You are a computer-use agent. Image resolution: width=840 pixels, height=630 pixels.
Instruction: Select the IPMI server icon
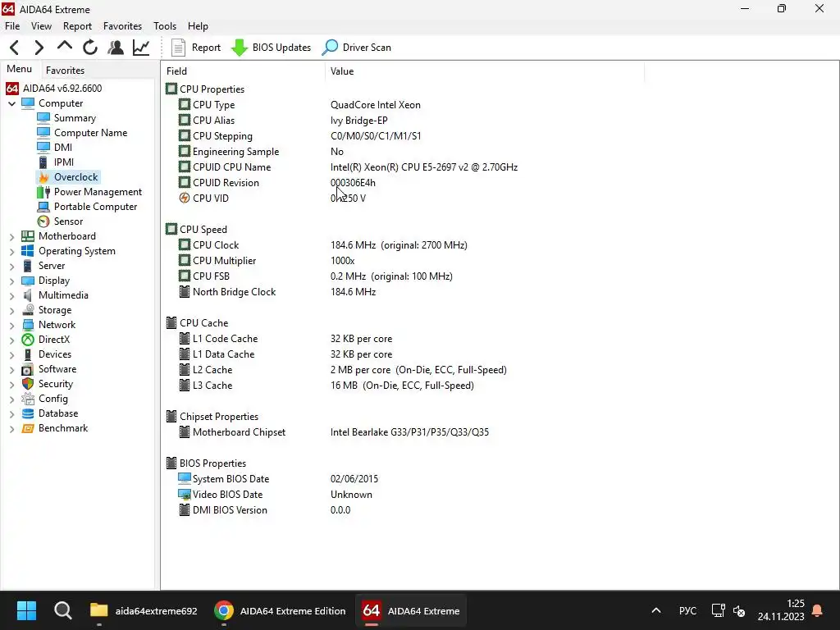pos(43,162)
